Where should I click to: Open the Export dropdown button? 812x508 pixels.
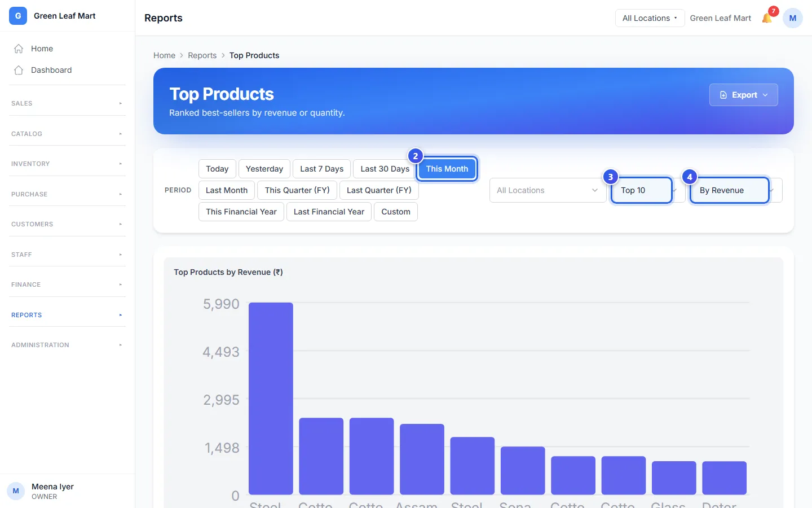coord(744,95)
